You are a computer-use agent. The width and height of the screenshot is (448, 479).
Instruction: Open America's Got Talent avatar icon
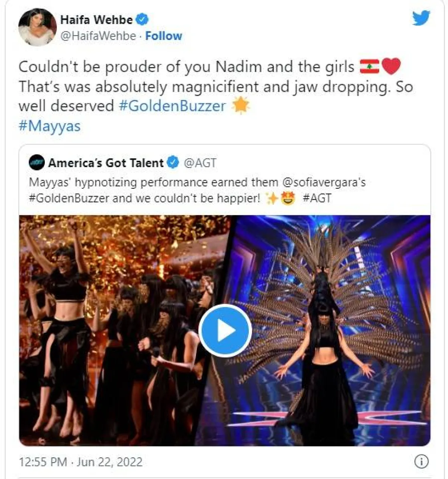click(x=37, y=163)
